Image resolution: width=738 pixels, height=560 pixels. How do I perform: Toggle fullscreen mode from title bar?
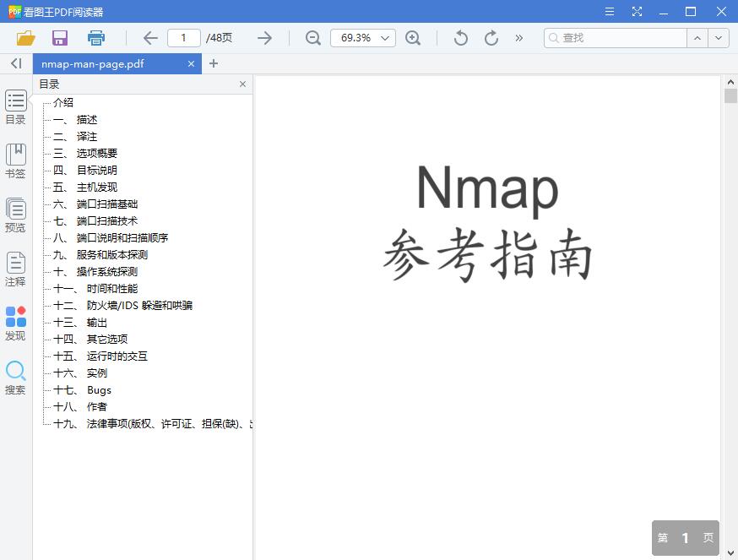637,11
